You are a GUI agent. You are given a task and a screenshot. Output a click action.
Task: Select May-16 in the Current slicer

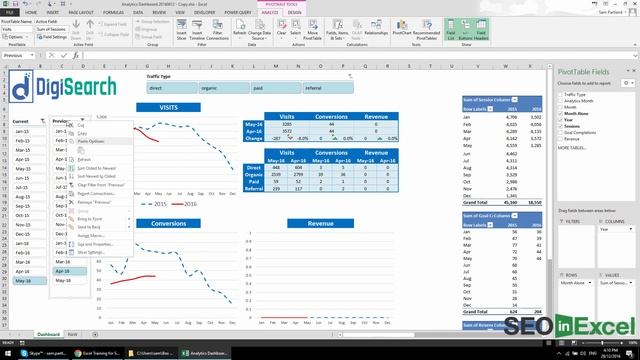point(29,281)
